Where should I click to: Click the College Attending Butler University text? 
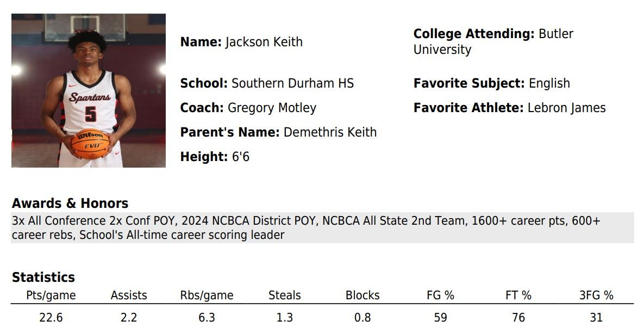493,41
